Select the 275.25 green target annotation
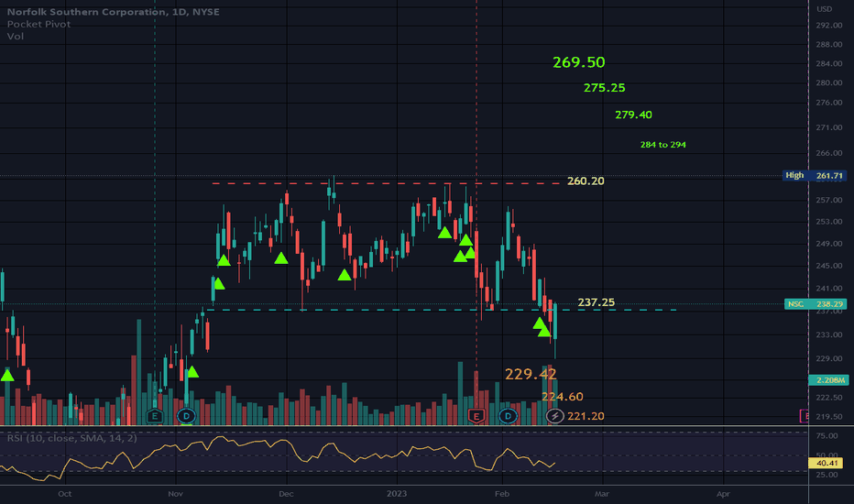Viewport: 854px width, 504px height. 604,88
